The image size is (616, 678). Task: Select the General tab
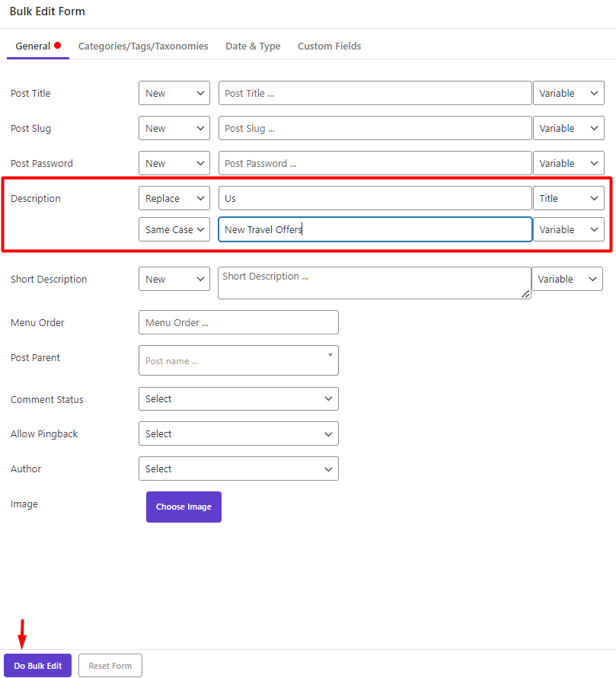(x=38, y=46)
